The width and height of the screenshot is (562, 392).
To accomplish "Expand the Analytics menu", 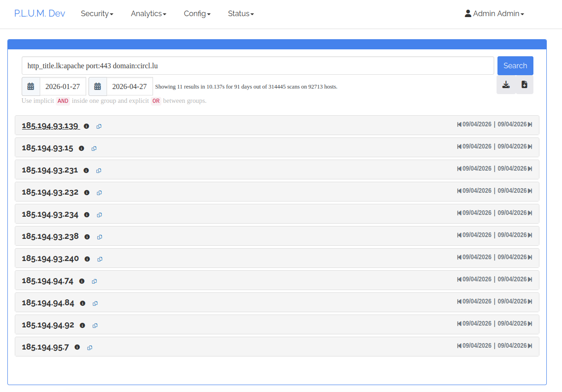I will (148, 14).
